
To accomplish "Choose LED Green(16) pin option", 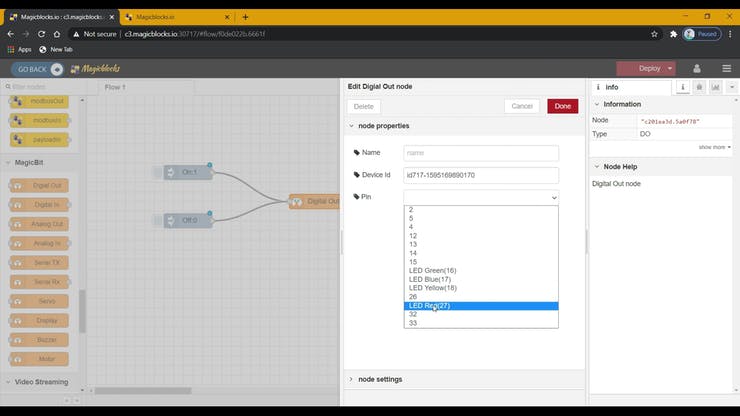I will click(481, 271).
